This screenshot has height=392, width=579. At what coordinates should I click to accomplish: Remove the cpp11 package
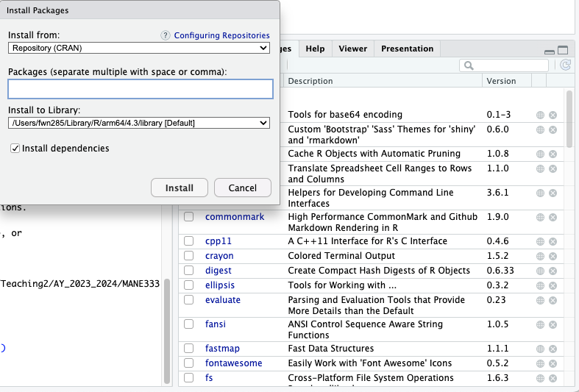point(553,241)
